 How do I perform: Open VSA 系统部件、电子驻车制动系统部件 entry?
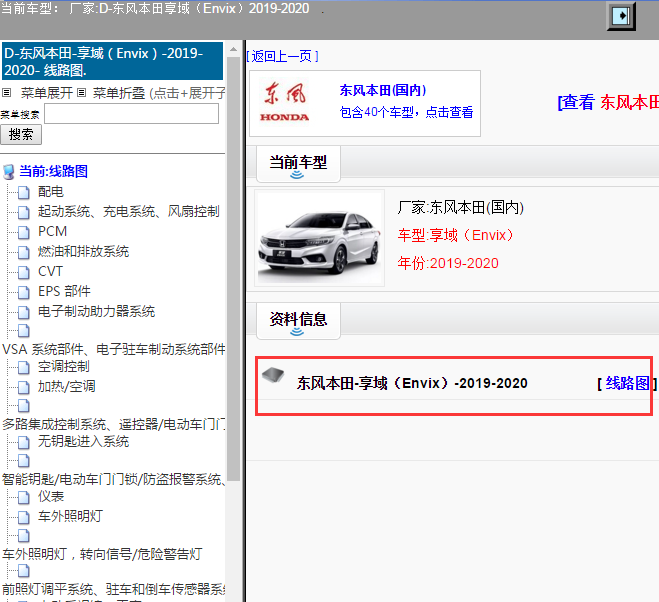click(x=114, y=349)
